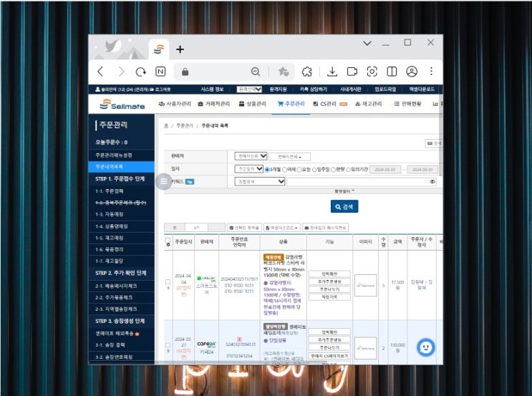Click the Sellmate logo in the header
Viewport: 532px width, 396px height.
coord(122,104)
